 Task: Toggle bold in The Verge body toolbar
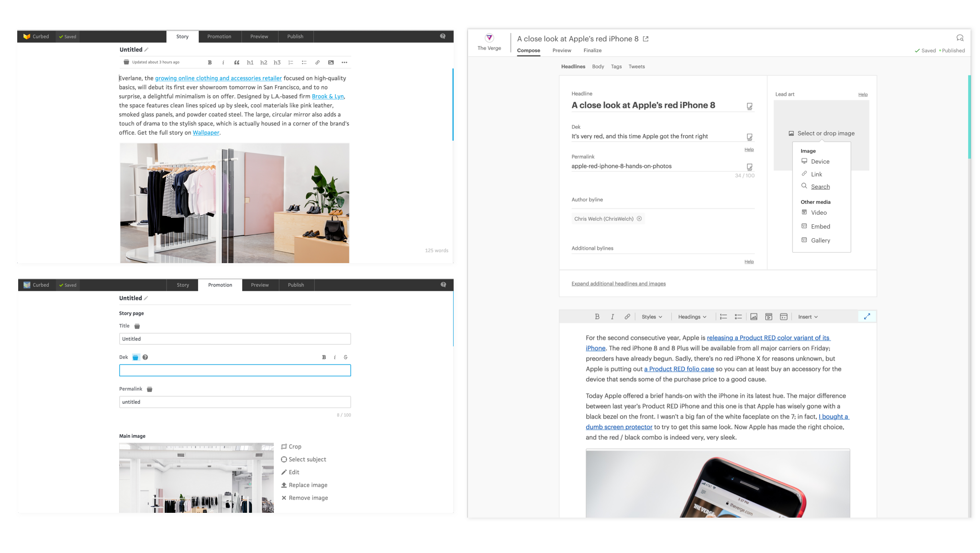[597, 317]
